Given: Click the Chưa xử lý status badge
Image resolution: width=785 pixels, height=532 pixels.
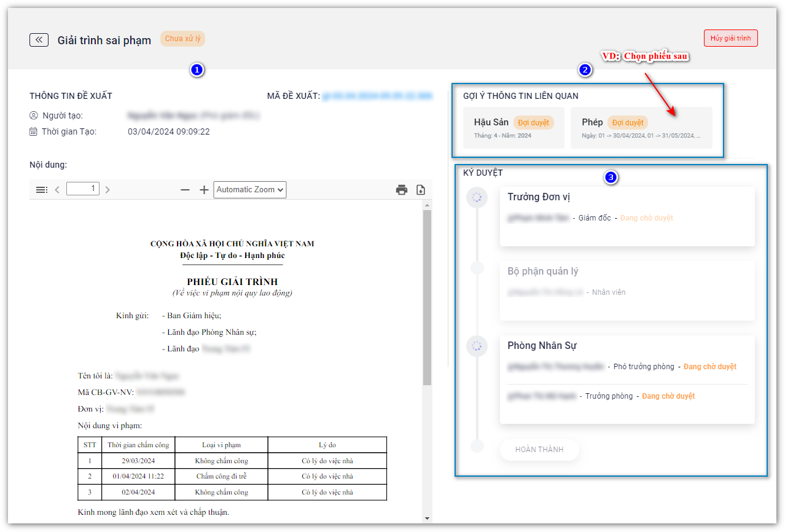Looking at the screenshot, I should pos(182,39).
